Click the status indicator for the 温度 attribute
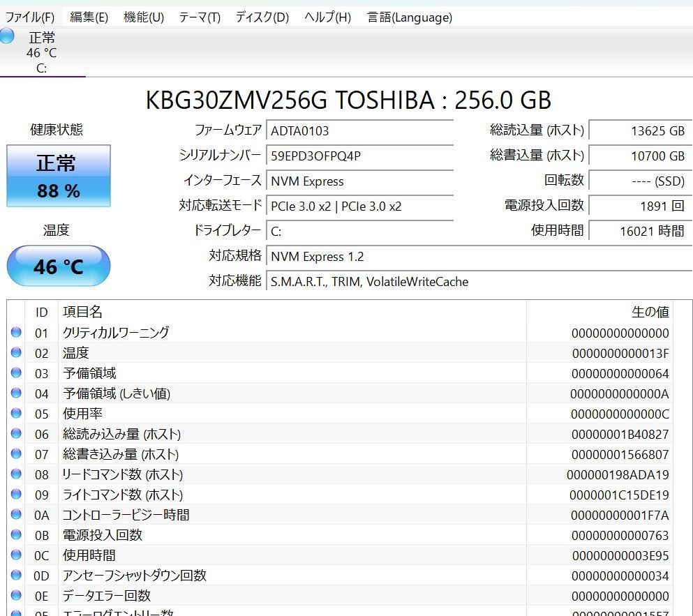Viewport: 693px width, 616px height. pyautogui.click(x=15, y=352)
